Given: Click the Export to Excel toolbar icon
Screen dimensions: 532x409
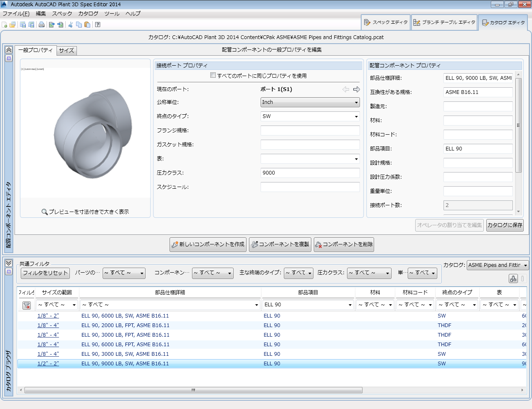Looking at the screenshot, I should point(52,25).
